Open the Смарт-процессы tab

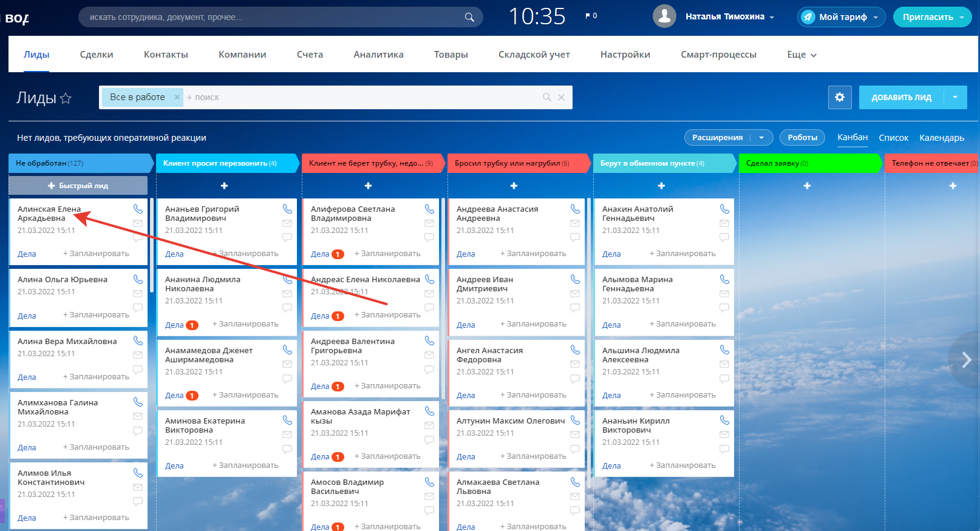point(718,55)
